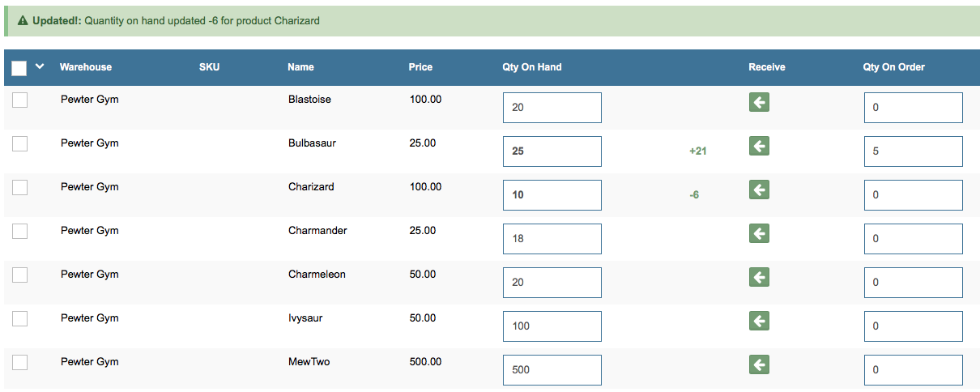Click the receive arrow for Blastoise
980x392 pixels.
click(x=759, y=102)
